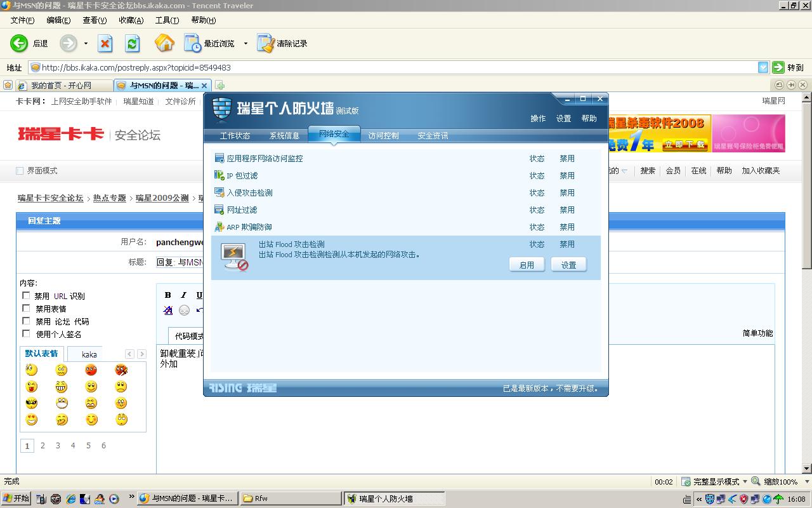The height and width of the screenshot is (508, 812).
Task: Insert the face-mask emoticon
Action: click(61, 403)
